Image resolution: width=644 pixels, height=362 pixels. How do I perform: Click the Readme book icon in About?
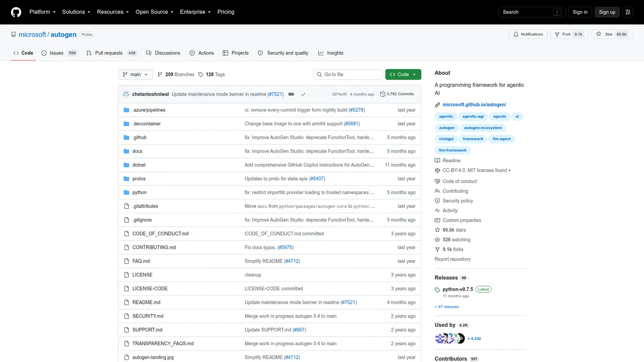tap(437, 160)
